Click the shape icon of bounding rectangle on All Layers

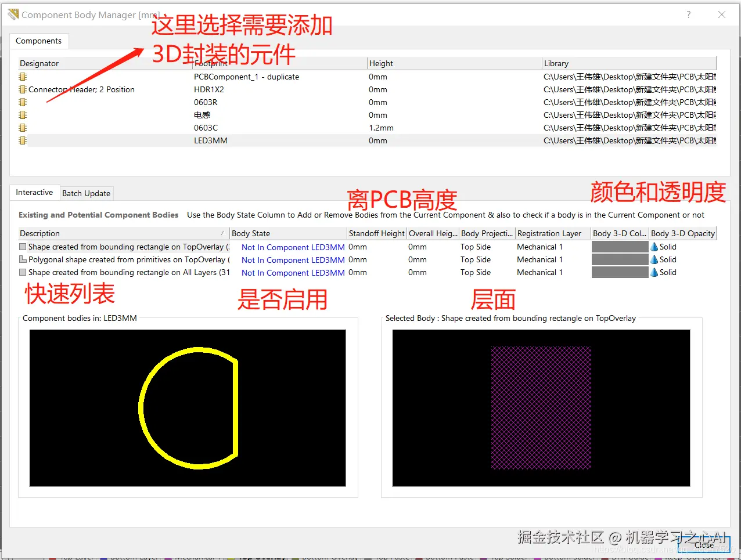(x=23, y=272)
